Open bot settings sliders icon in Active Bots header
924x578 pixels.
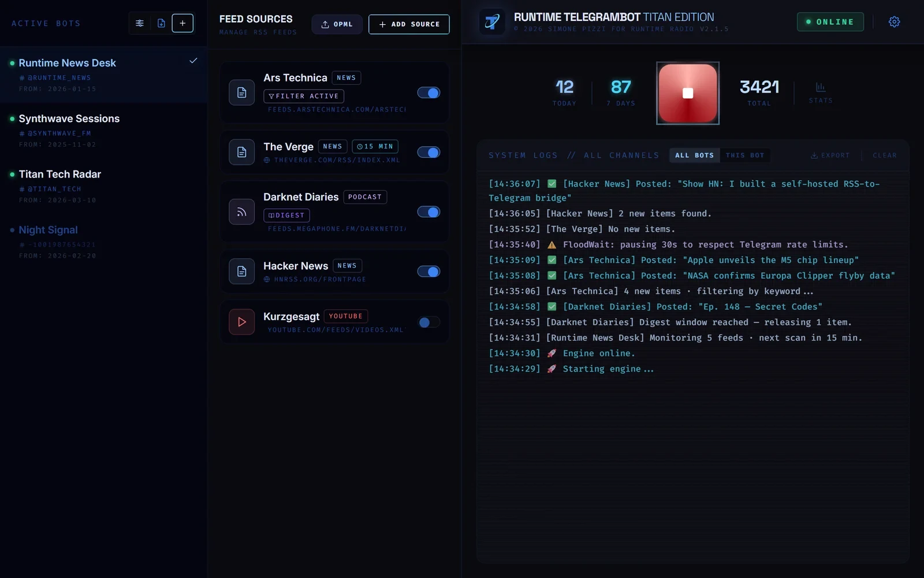click(140, 23)
